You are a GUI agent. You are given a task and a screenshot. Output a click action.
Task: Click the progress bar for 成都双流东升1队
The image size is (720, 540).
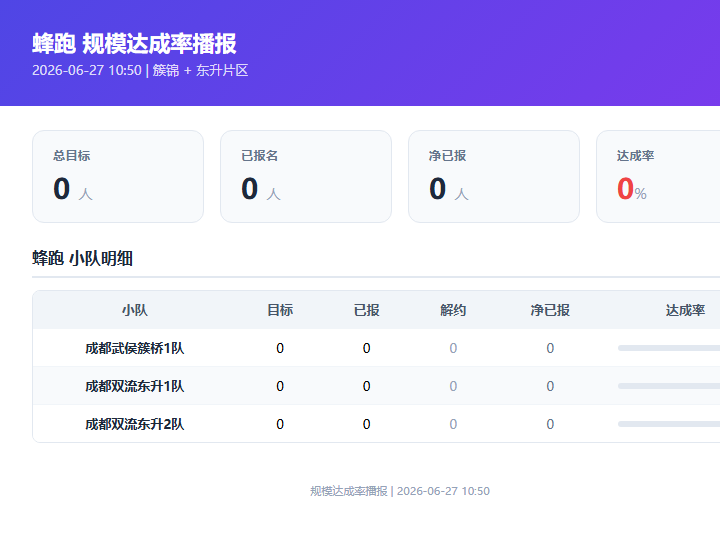tap(669, 386)
